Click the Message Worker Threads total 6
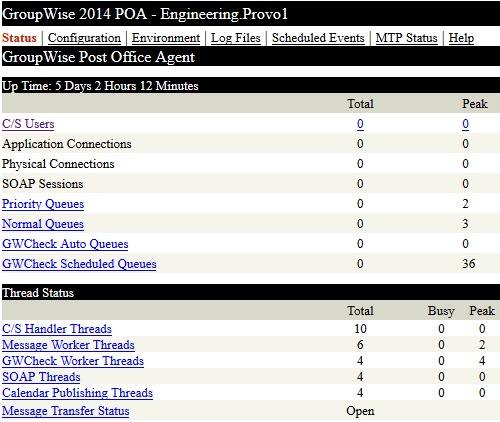 pyautogui.click(x=360, y=345)
